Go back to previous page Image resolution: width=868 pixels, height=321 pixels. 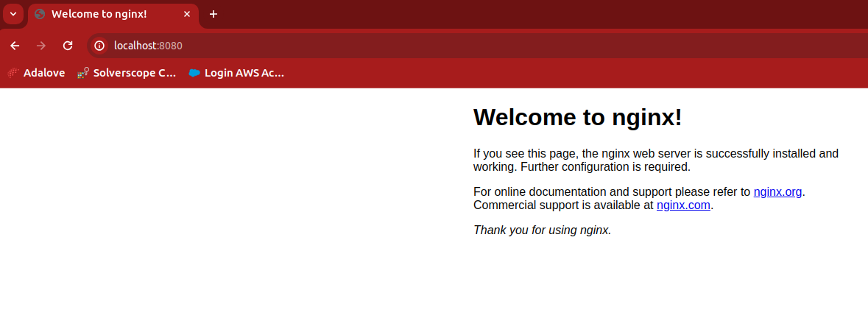click(15, 46)
